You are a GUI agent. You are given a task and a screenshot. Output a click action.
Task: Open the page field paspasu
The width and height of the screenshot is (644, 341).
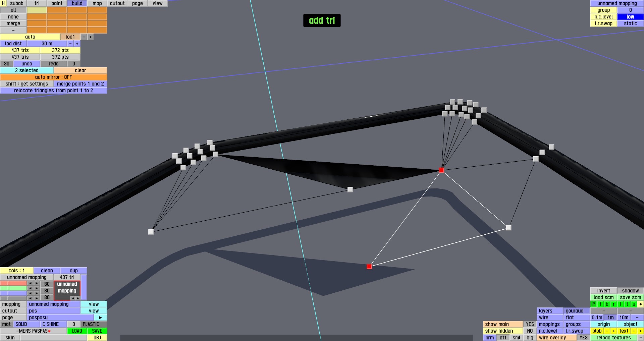pyautogui.click(x=60, y=318)
